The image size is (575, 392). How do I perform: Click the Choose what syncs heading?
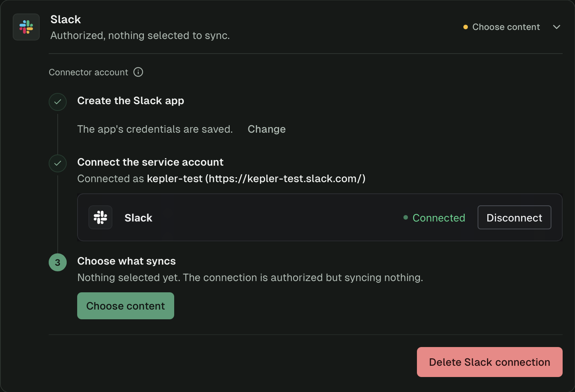coord(126,261)
